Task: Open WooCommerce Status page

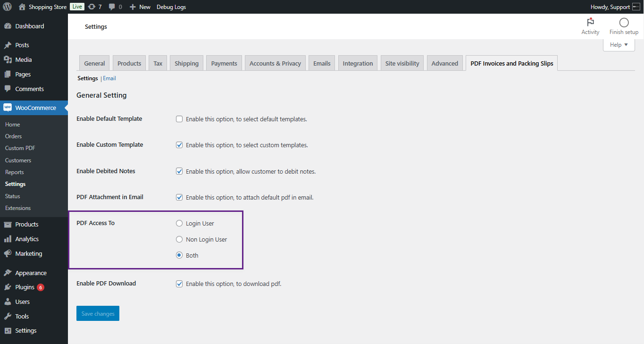Action: pos(13,196)
